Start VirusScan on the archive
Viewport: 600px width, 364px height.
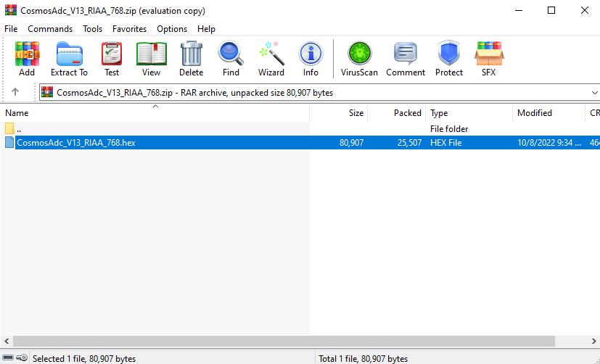pyautogui.click(x=359, y=54)
